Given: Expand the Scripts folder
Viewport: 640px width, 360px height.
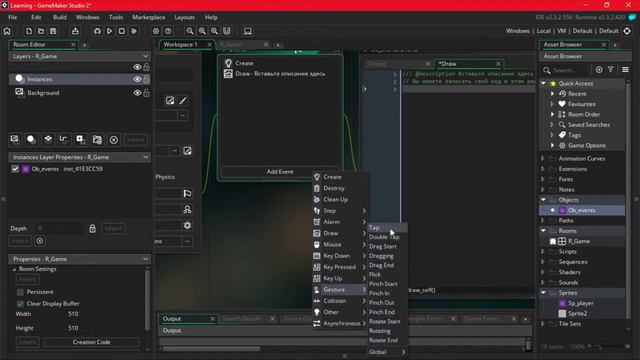Looking at the screenshot, I should click(543, 251).
